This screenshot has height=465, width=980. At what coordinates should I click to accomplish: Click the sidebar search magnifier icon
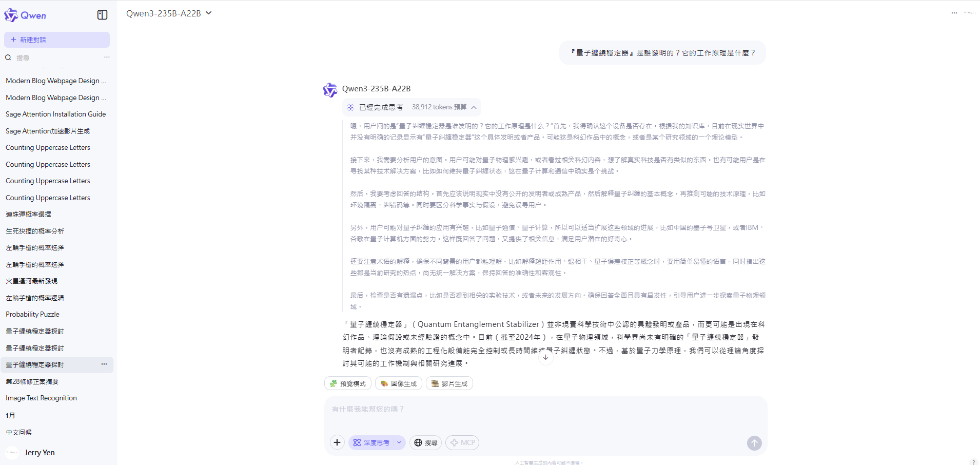[x=8, y=57]
